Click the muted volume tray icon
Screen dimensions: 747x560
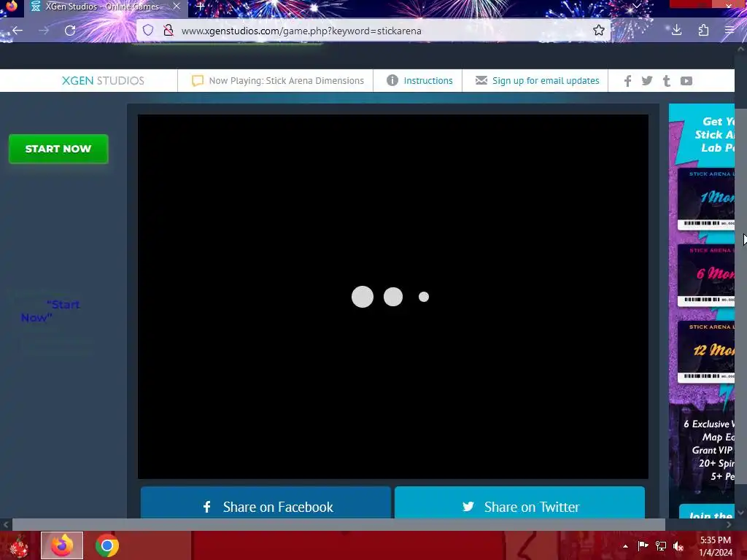click(678, 546)
